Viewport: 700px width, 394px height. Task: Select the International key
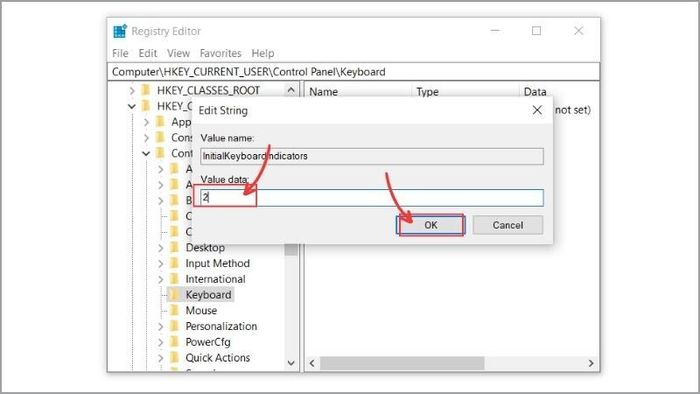point(216,279)
